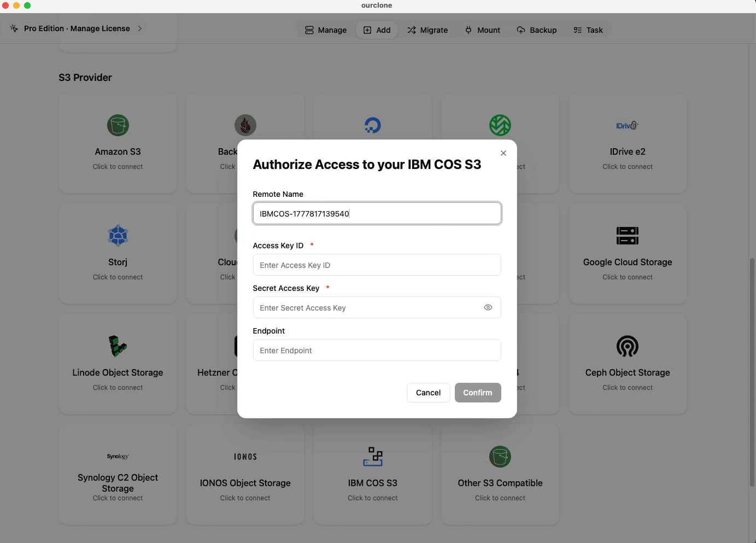Click the Ceph Object Storage title
The height and width of the screenshot is (543, 756).
click(628, 372)
